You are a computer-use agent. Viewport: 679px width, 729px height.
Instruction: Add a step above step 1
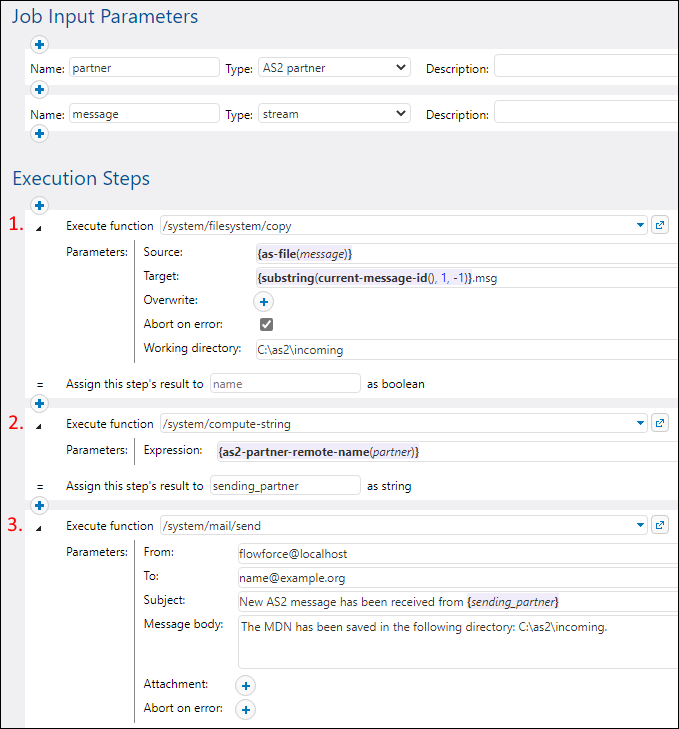[40, 206]
